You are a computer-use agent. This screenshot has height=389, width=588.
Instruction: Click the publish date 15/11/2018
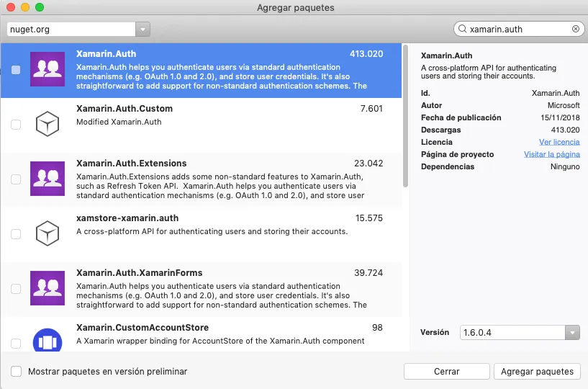point(560,117)
